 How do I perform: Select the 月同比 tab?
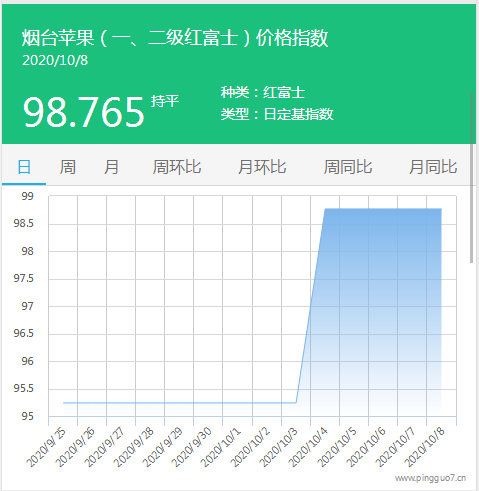point(433,167)
